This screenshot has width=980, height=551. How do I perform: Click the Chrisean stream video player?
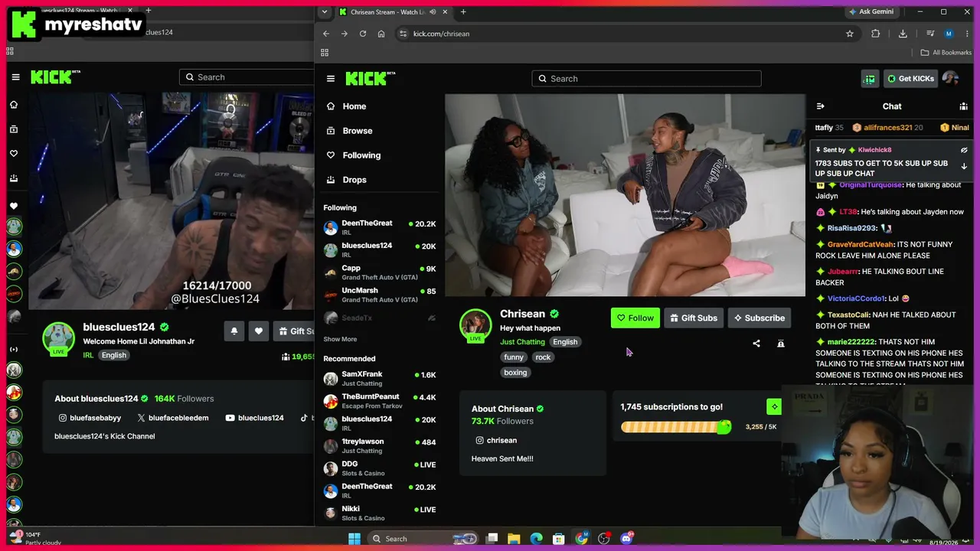(x=625, y=195)
